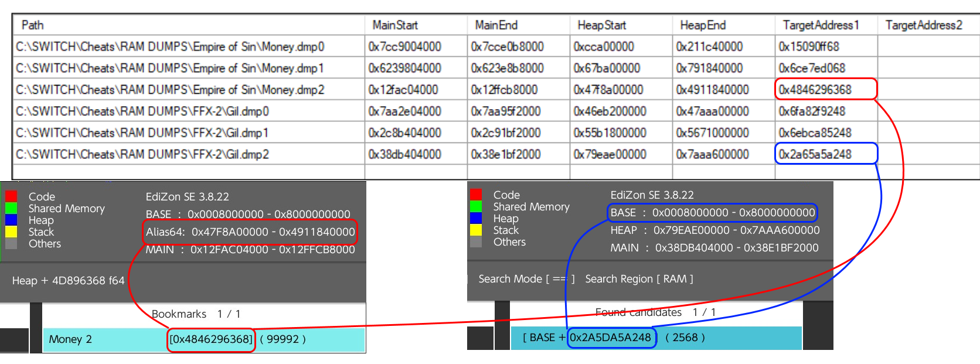Click the 'Heap + 4D896368 f64' text
The width and height of the screenshot is (980, 364).
(x=69, y=281)
